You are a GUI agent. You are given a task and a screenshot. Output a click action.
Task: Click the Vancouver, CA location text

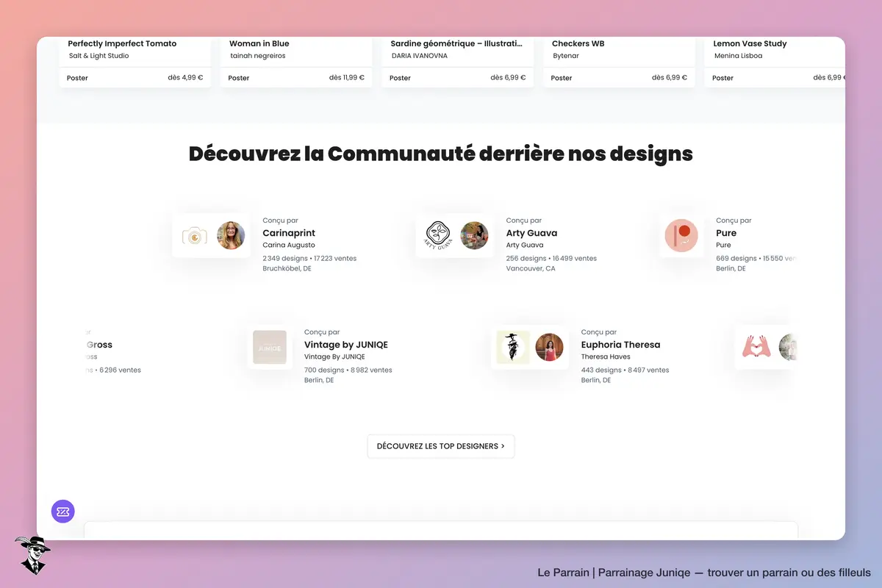[x=531, y=269]
